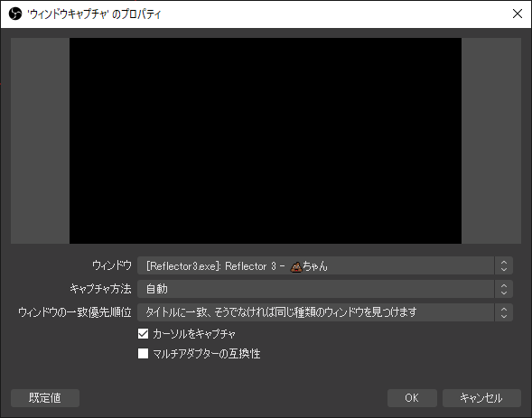Click the キャプチャ方法 label
The image size is (532, 418).
(100, 289)
